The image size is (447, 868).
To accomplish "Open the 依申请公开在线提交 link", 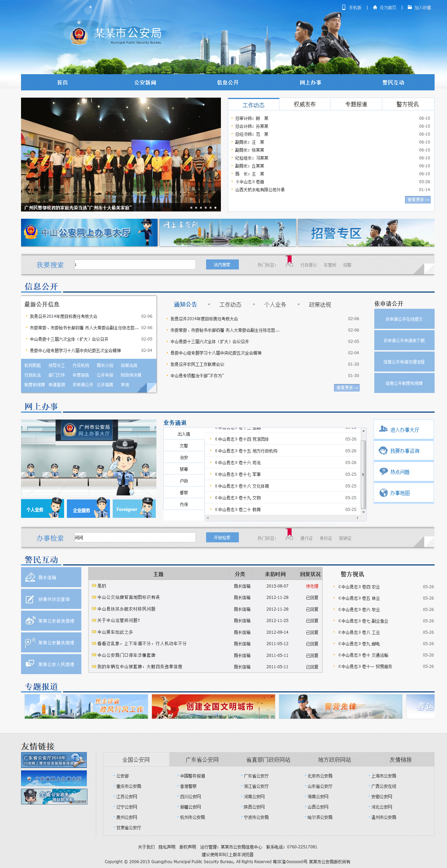I will click(x=404, y=319).
